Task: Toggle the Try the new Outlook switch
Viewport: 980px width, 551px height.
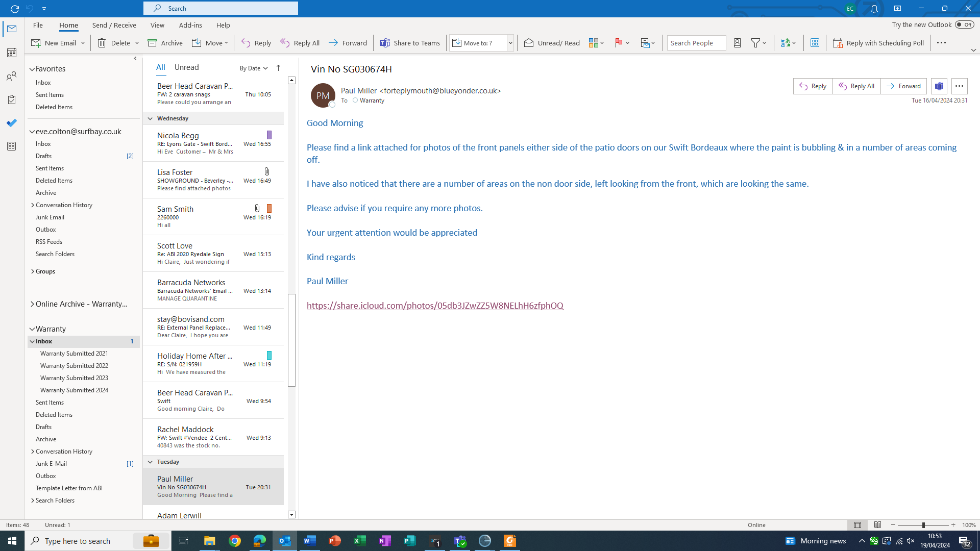Action: click(x=964, y=24)
